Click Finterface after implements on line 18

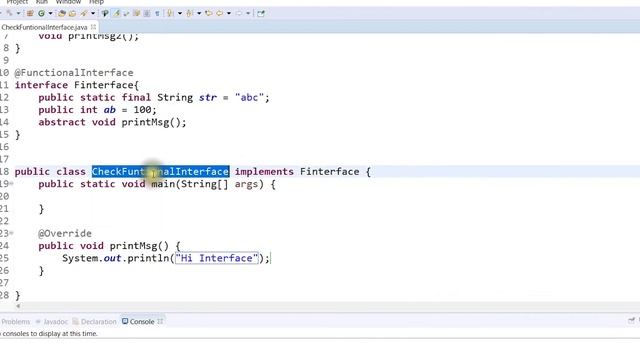click(329, 171)
